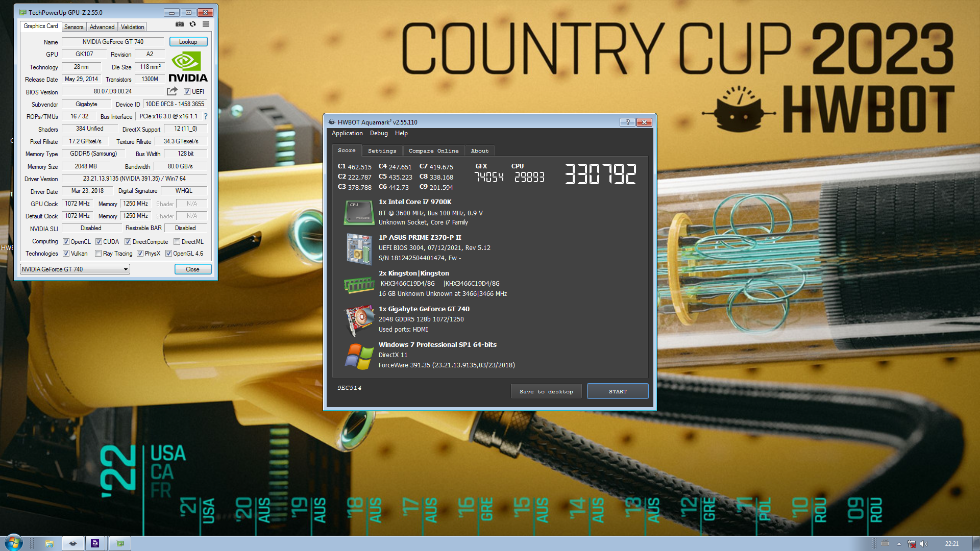Toggle the CUDA checkbox

click(99, 242)
